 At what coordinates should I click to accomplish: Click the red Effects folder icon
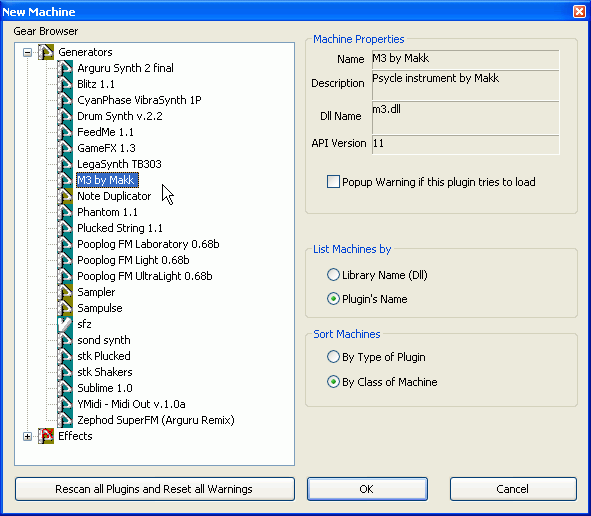pos(46,436)
